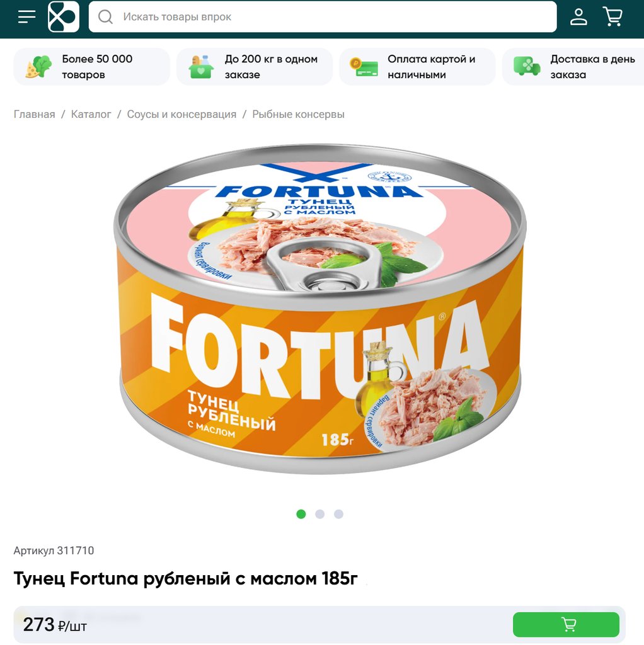Go to Главная breadcrumb
The image size is (644, 645).
click(x=34, y=115)
